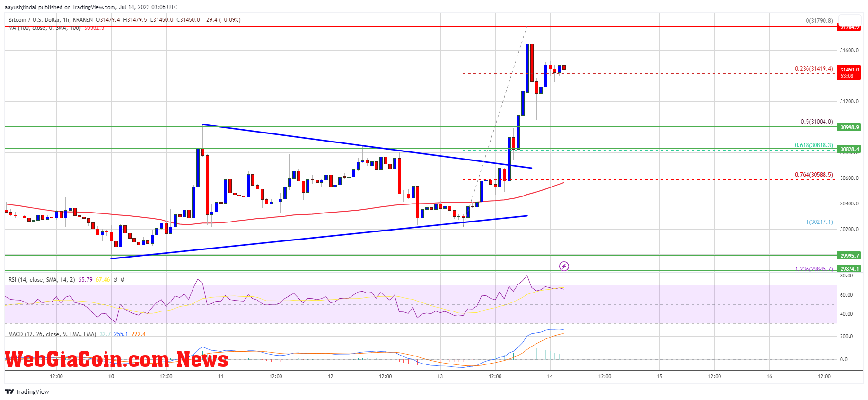868x400 pixels.
Task: Click the Fibonacci label 0.618(30818.3)
Action: [814, 145]
